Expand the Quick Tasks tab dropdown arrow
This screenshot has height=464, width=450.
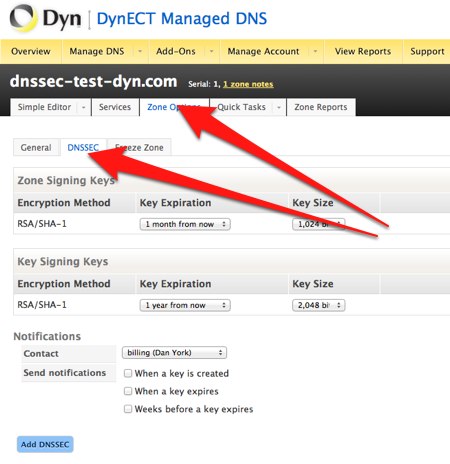point(279,107)
